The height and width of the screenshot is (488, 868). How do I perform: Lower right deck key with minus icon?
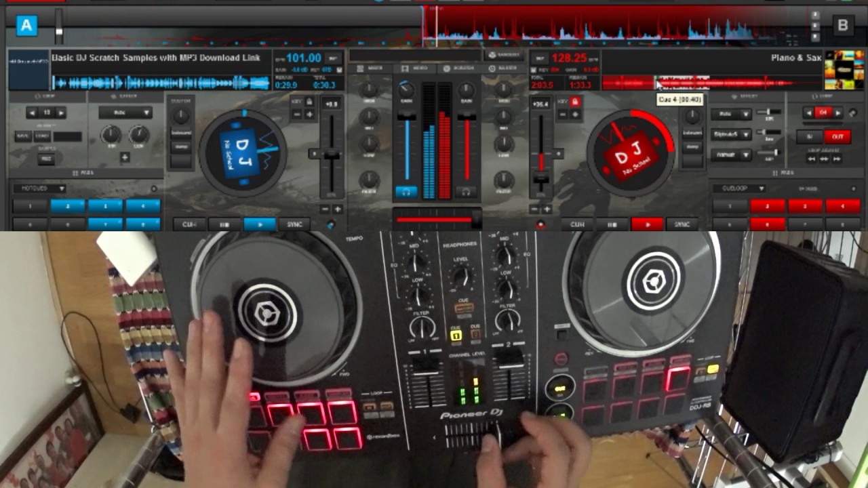click(564, 114)
